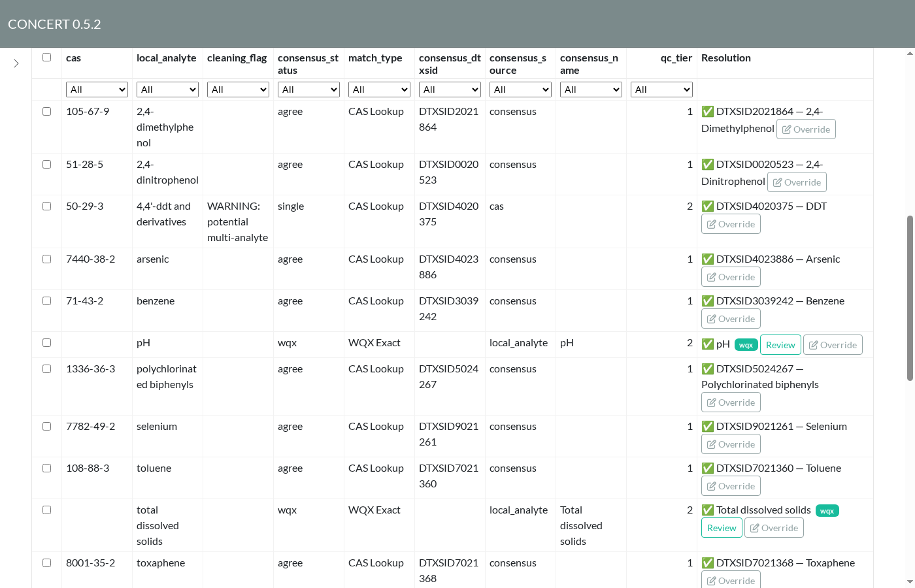Open the consensus_name filter dropdown
This screenshot has height=588, width=915.
[x=591, y=90]
